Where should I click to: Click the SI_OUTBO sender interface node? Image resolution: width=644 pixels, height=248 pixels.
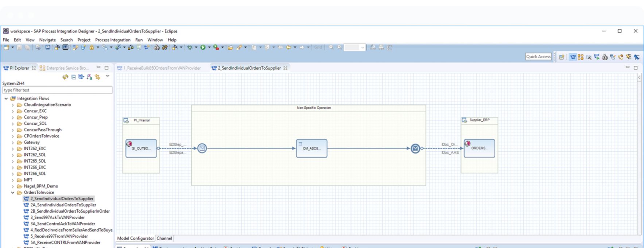[141, 148]
